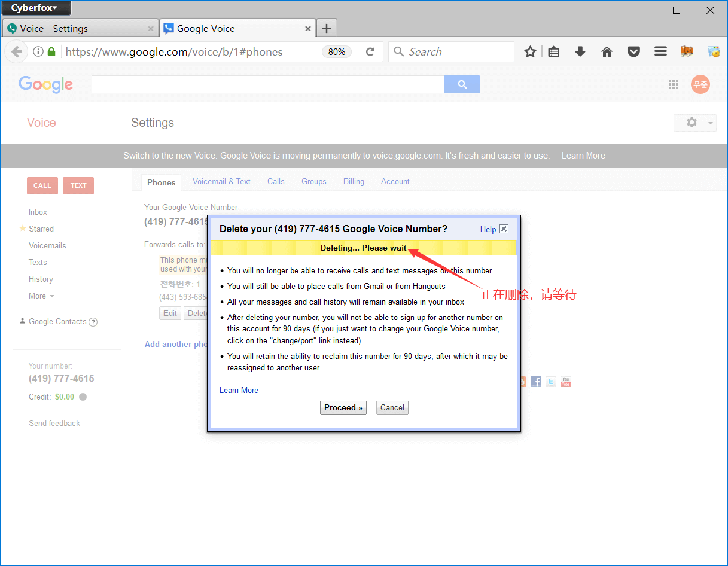Image resolution: width=728 pixels, height=566 pixels.
Task: Toggle the phone forwarding checkbox
Action: coord(151,260)
